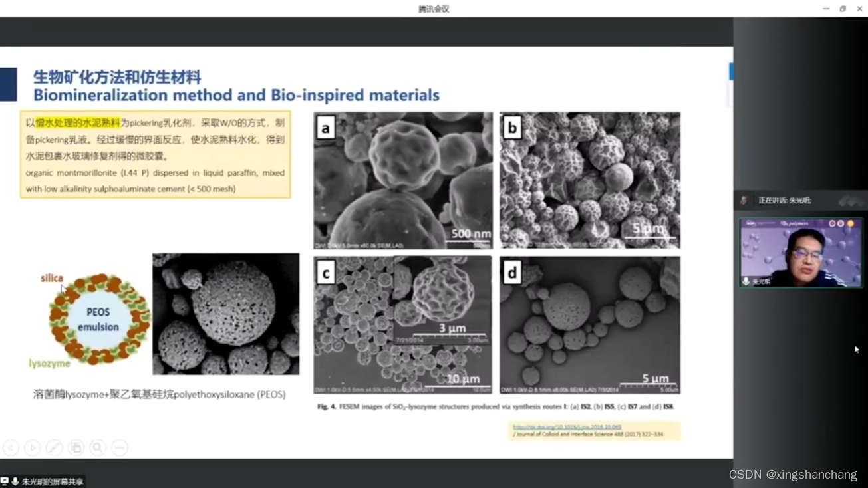Screen dimensions: 868x488
Task: Click SEM image panel a
Action: pyautogui.click(x=403, y=181)
